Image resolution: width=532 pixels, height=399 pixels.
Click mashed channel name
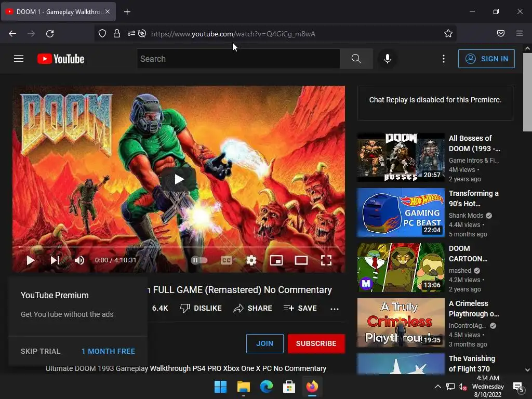460,270
